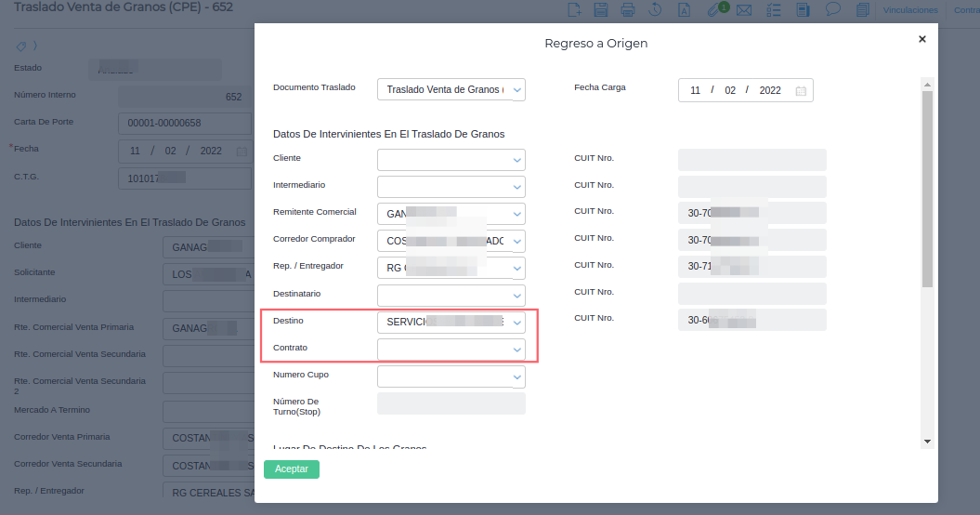The width and height of the screenshot is (980, 515).
Task: Click the new document icon in toolbar
Action: coord(574,10)
